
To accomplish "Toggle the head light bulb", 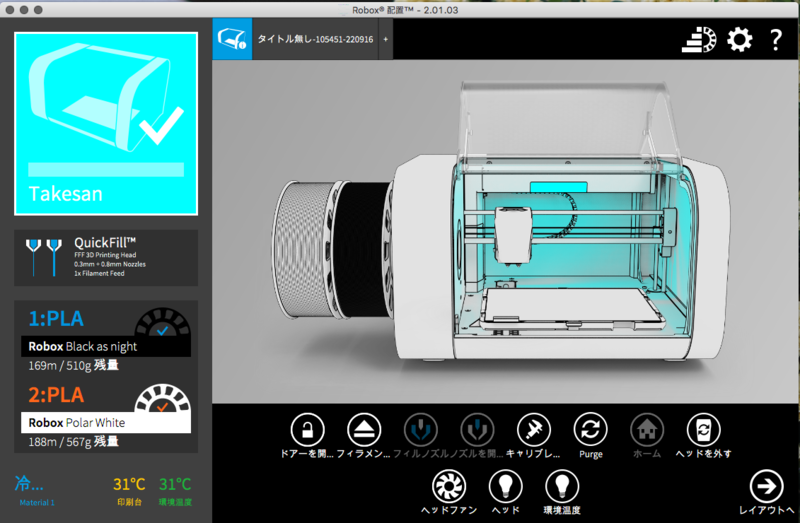I will pyautogui.click(x=505, y=486).
